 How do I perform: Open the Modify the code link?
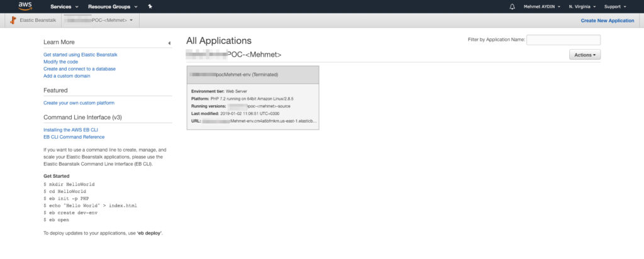pos(61,62)
